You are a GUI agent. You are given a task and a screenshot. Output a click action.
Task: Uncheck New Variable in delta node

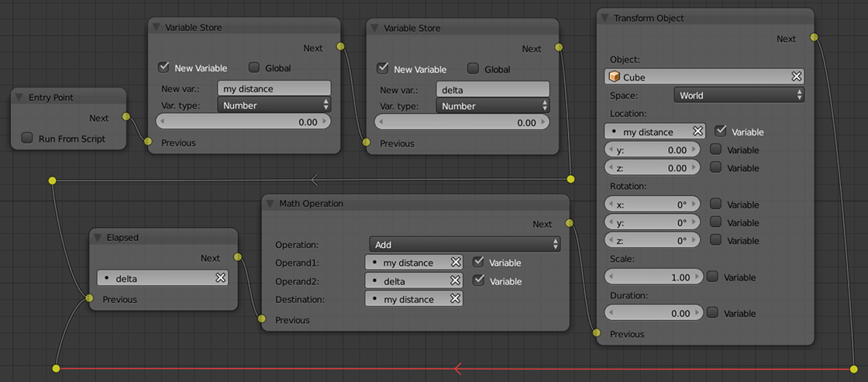(x=382, y=69)
